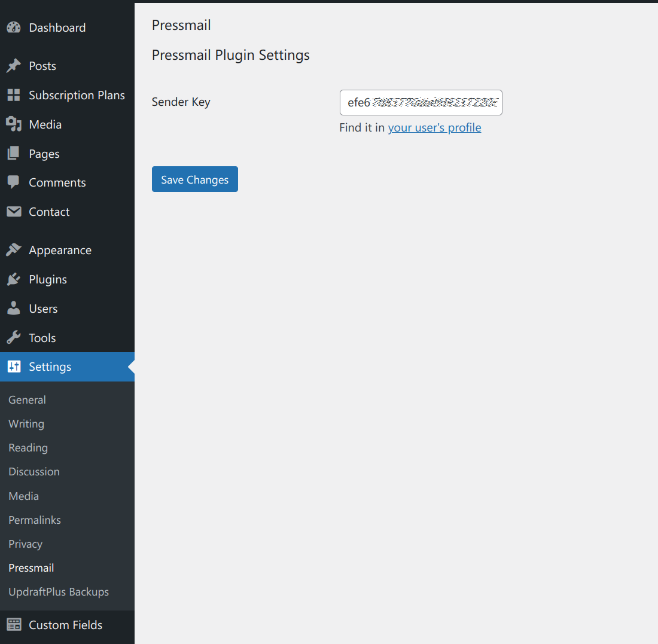Open the Appearance menu label
Image resolution: width=658 pixels, height=644 pixels.
pyautogui.click(x=60, y=251)
